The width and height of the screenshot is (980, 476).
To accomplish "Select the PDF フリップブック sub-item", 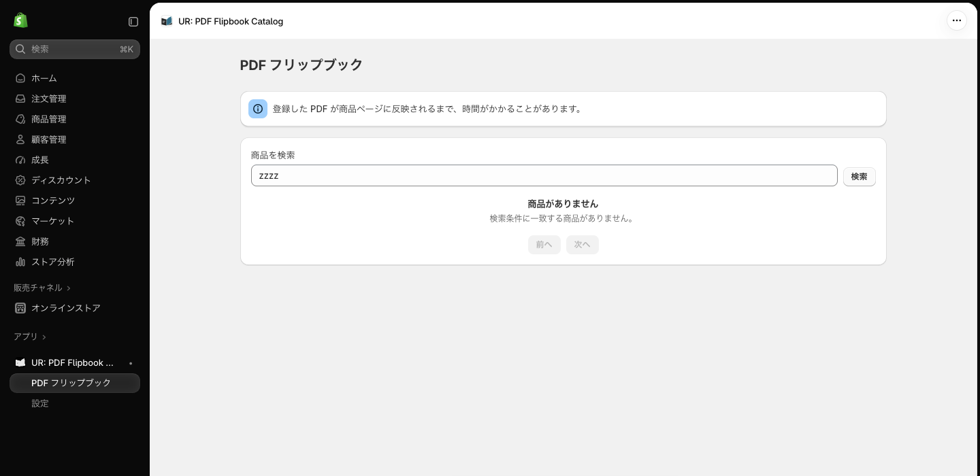I will coord(75,383).
